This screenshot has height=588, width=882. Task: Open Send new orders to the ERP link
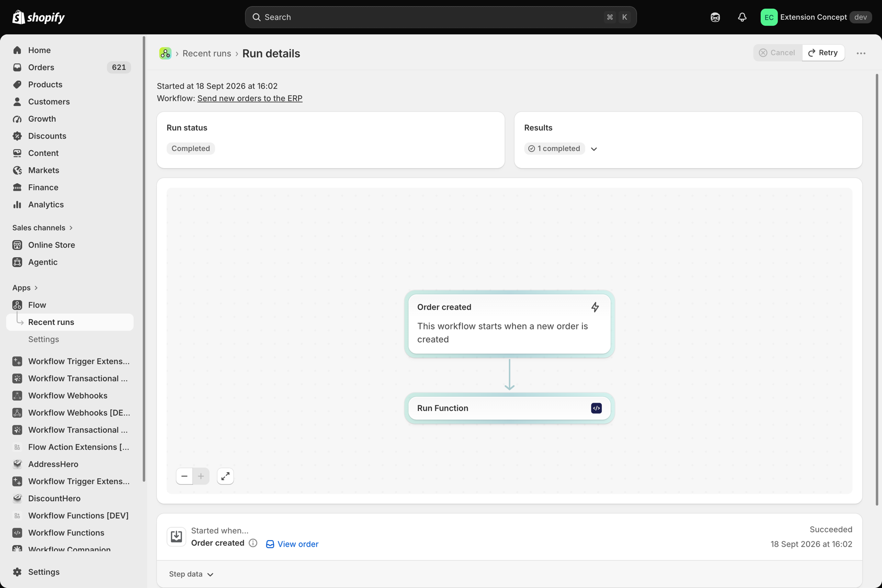tap(250, 98)
